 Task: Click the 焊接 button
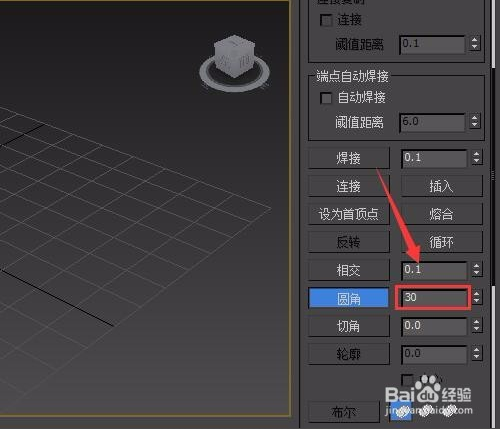[x=349, y=158]
